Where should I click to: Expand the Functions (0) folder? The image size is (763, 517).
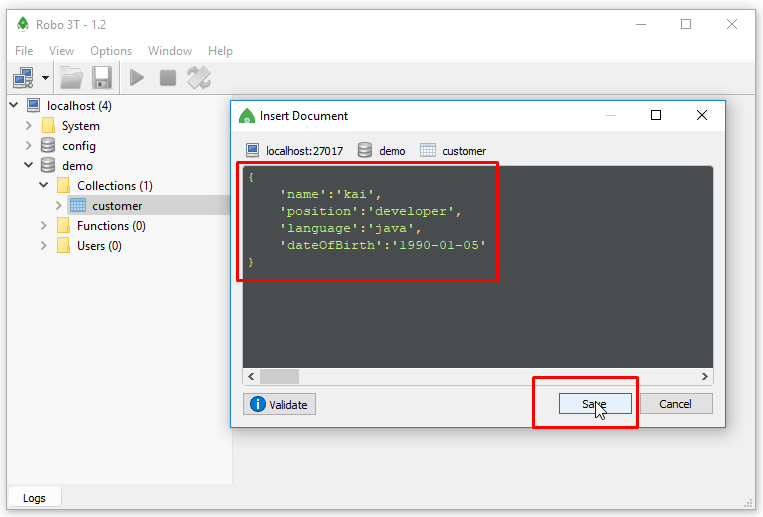pos(44,225)
